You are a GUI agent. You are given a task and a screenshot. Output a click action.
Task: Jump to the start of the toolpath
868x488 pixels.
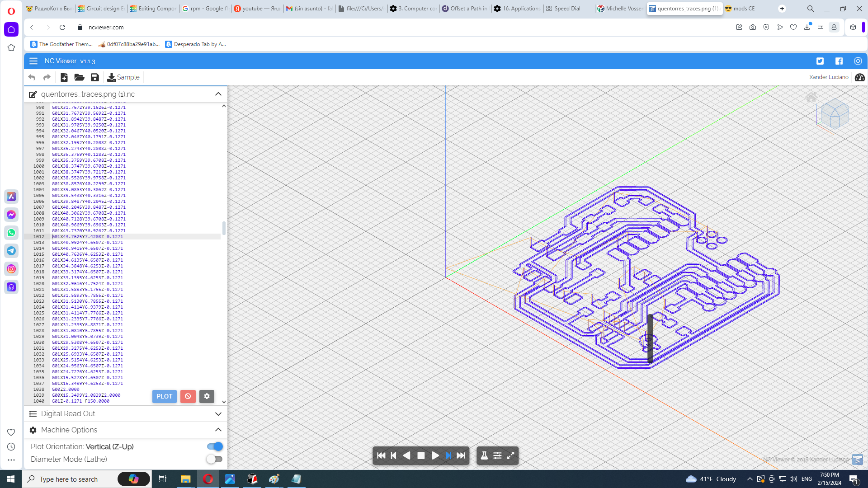[381, 455]
